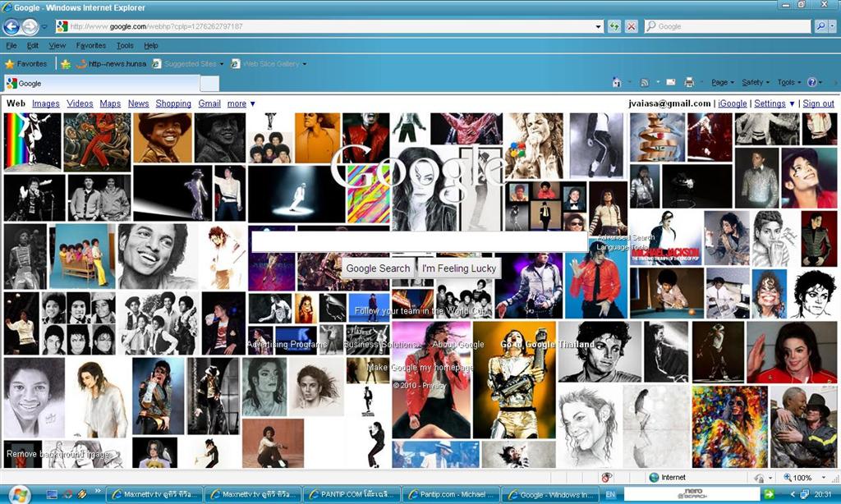Open the search provider dropdown arrow
841x504 pixels.
[832, 26]
